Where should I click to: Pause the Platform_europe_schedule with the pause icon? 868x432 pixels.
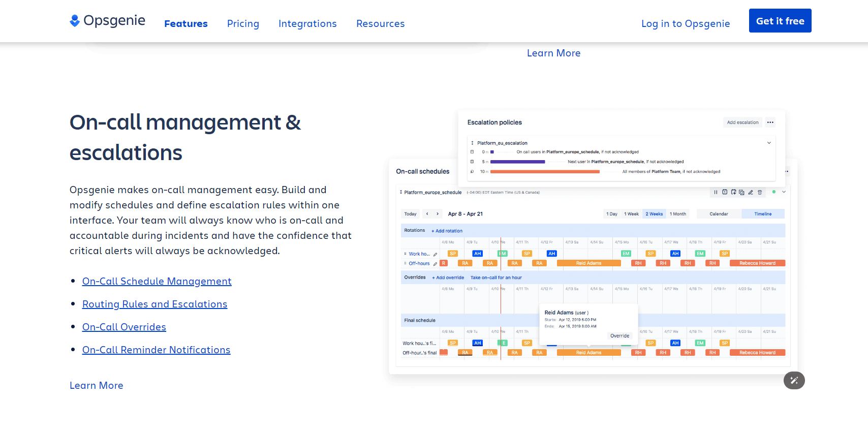pyautogui.click(x=716, y=192)
